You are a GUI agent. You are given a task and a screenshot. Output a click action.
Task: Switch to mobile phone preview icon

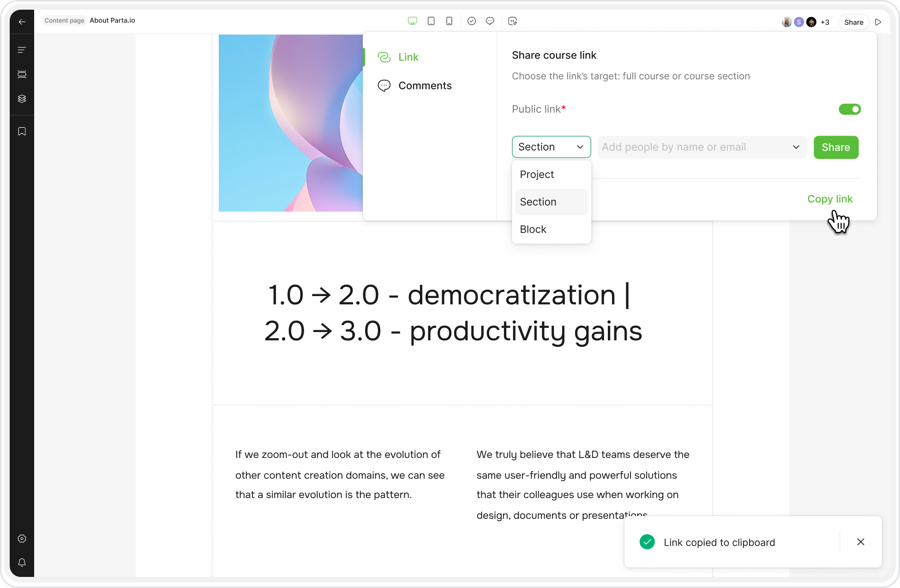point(449,21)
